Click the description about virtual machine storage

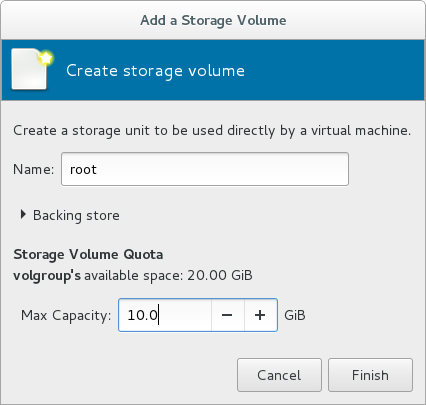click(x=212, y=130)
